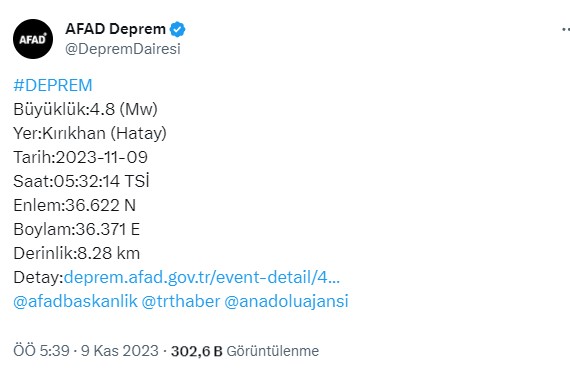
Task: Open the @anadoluajansi mention
Action: pos(286,301)
